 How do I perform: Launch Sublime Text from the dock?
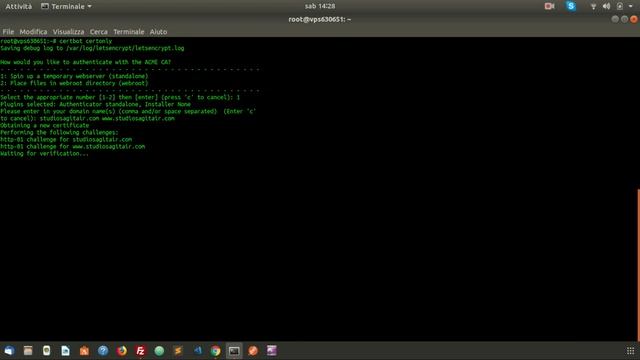pos(178,351)
